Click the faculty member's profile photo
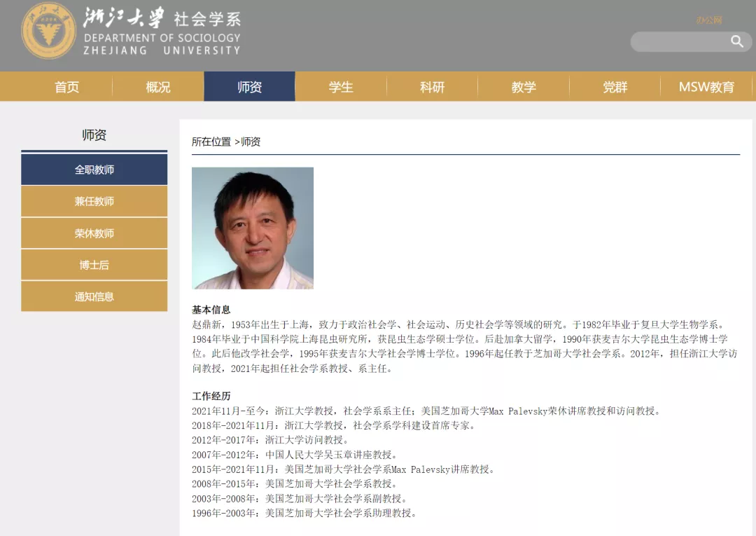Image resolution: width=756 pixels, height=536 pixels. tap(253, 228)
